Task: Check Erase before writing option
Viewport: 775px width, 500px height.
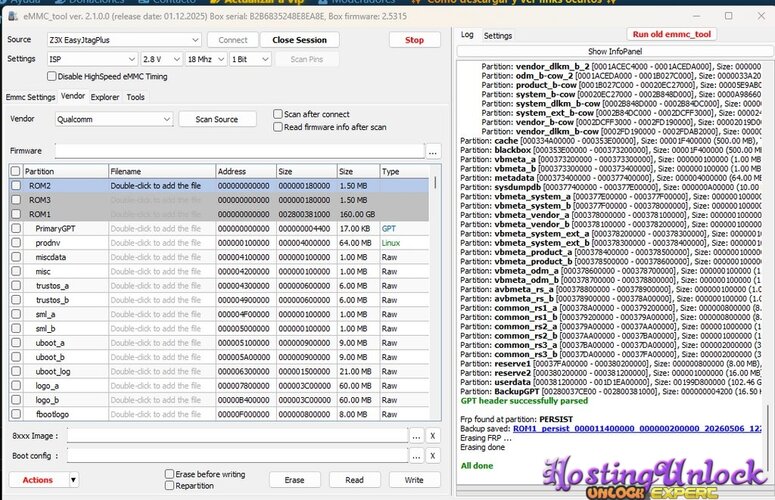Action: point(169,474)
